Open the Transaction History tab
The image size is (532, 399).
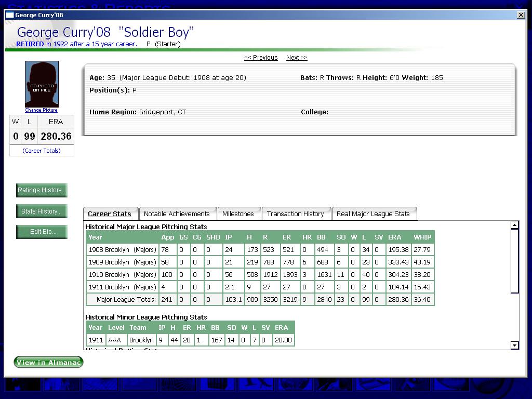point(295,214)
